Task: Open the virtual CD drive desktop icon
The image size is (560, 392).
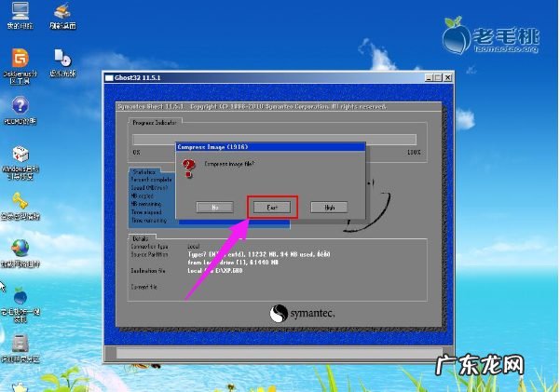Action: [62, 58]
